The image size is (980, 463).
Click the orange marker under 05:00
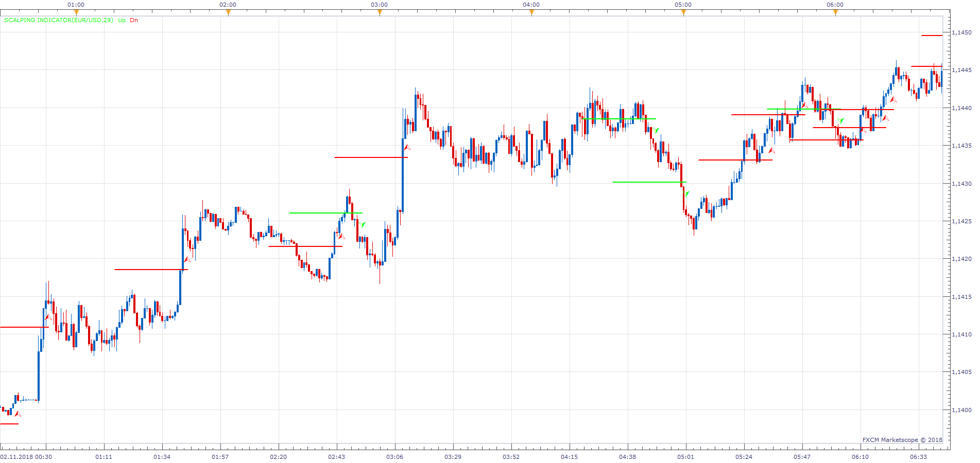(x=683, y=13)
